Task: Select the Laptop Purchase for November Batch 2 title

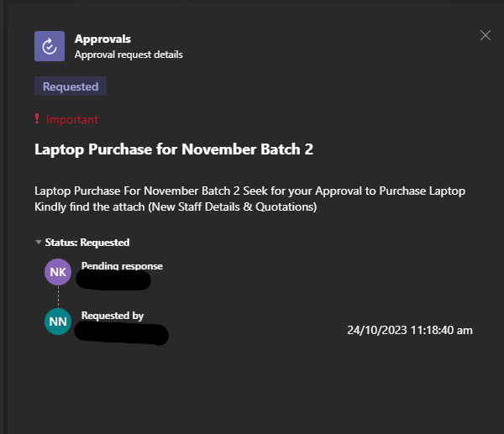Action: 174,149
